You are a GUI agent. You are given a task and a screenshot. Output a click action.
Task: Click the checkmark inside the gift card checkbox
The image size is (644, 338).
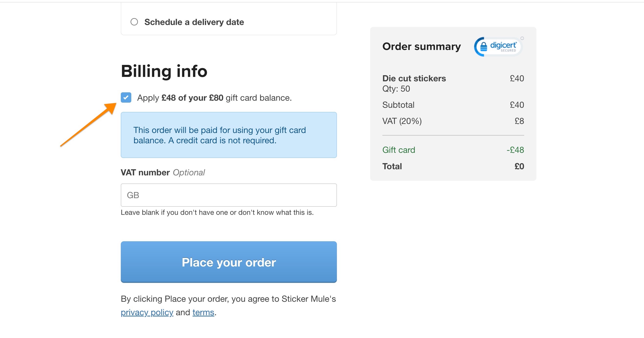pos(126,98)
